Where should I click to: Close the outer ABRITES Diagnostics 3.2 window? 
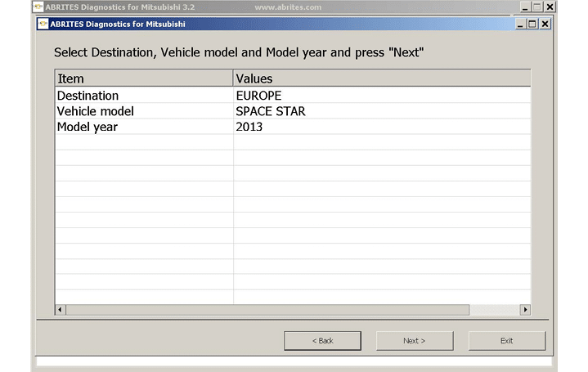coord(550,7)
